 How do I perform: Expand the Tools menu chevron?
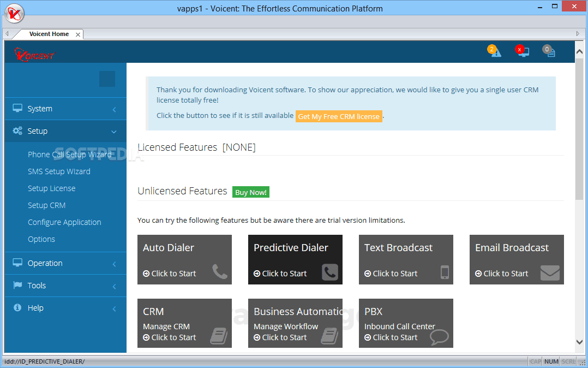tap(114, 287)
